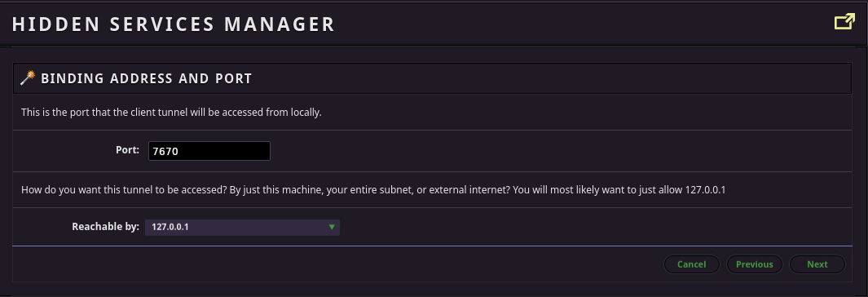Click the Reachable by: label
Viewport: 868px width, 297px height.
click(x=106, y=227)
